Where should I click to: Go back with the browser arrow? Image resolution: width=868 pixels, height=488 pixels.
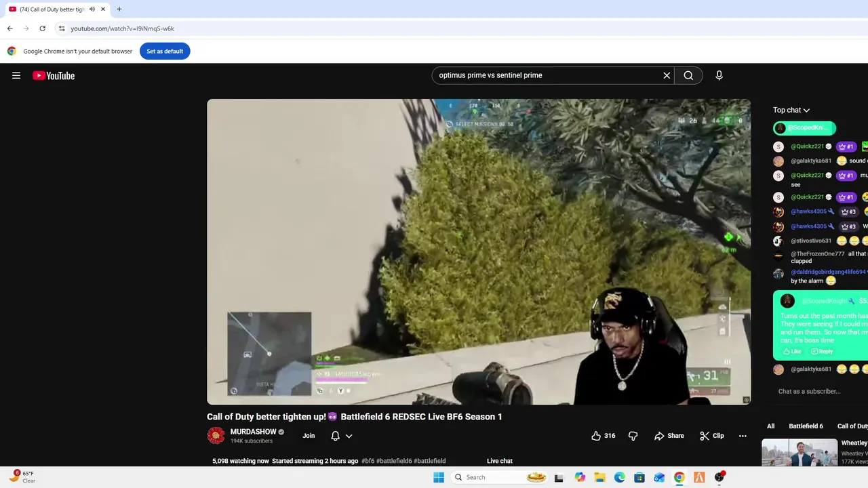[9, 28]
